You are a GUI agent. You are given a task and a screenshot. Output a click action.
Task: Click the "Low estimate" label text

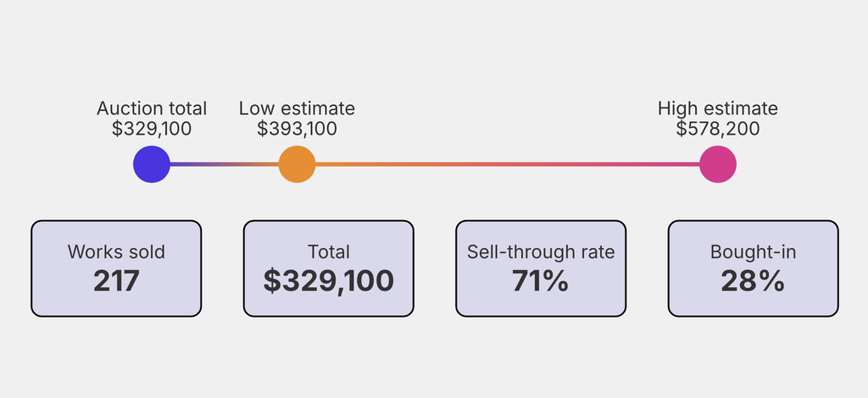(297, 108)
